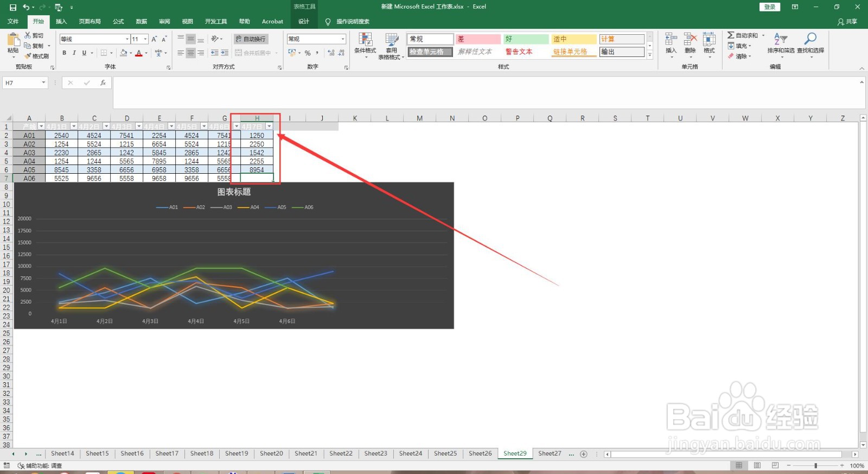Open the font size dropdown
This screenshot has height=474, width=868.
click(x=145, y=39)
